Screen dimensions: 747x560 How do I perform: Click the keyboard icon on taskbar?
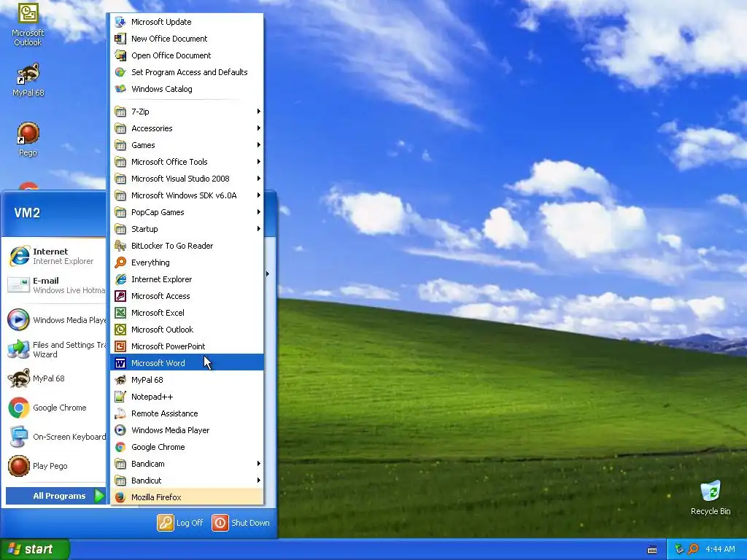652,550
